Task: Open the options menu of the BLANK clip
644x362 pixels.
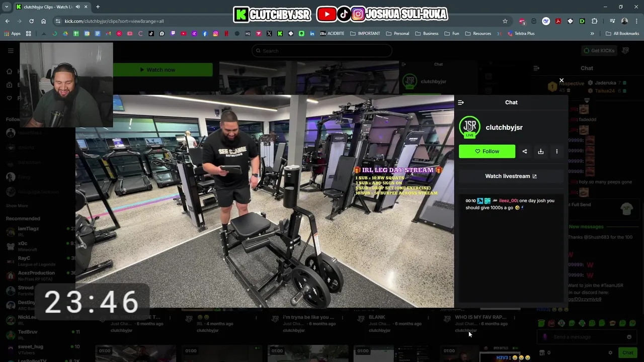Action: [428, 318]
